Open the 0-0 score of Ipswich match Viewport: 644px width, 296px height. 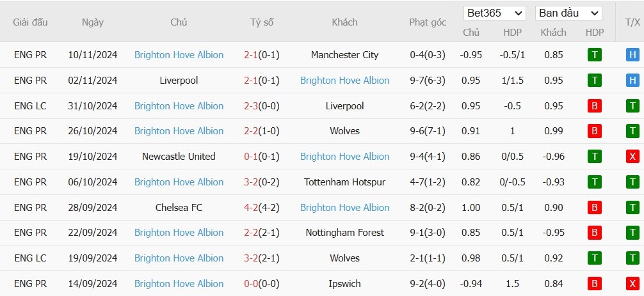[x=250, y=284]
